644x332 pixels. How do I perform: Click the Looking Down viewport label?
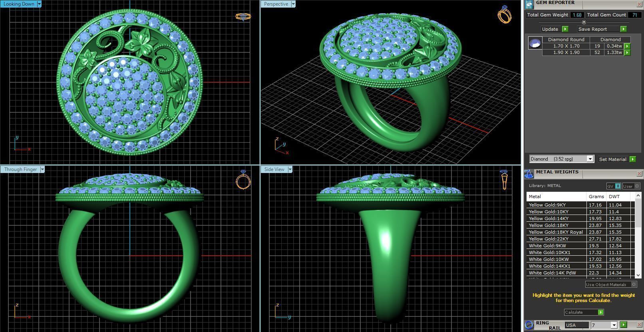(x=19, y=4)
